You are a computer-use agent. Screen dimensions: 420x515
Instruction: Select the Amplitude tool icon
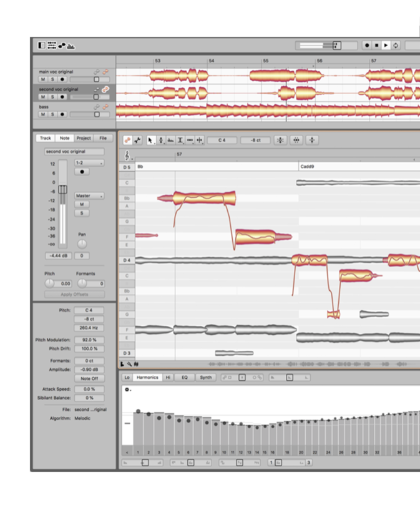click(180, 140)
